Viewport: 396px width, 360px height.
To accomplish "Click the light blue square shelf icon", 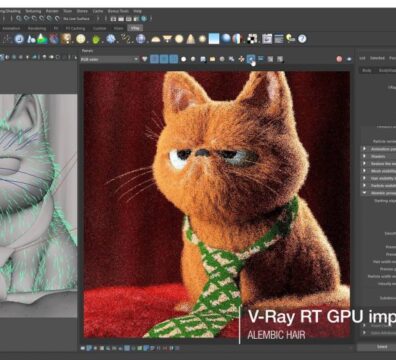I will 214,39.
